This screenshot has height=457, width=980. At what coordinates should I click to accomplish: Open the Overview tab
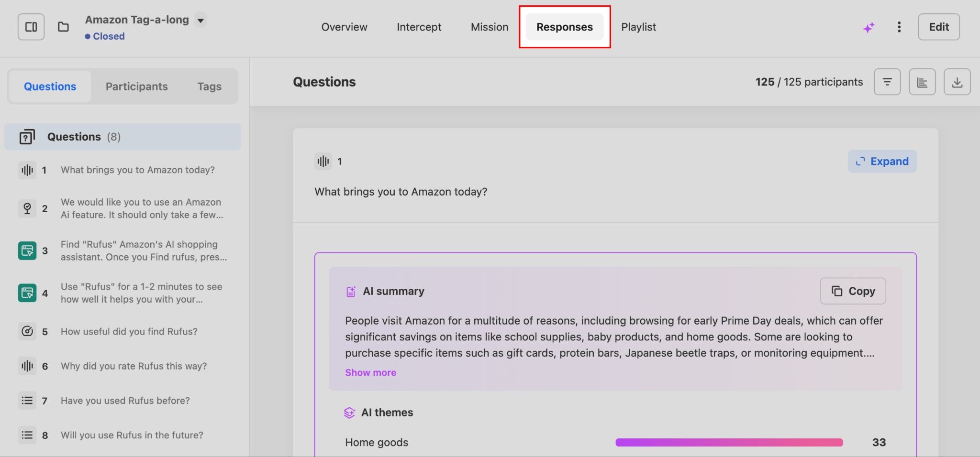point(344,27)
